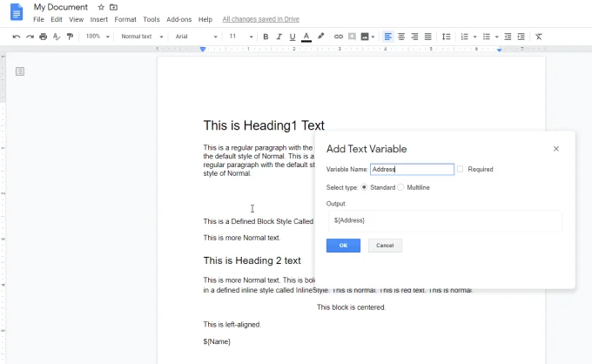The height and width of the screenshot is (364, 592).
Task: Click All changes saved in Drive link
Action: point(261,19)
